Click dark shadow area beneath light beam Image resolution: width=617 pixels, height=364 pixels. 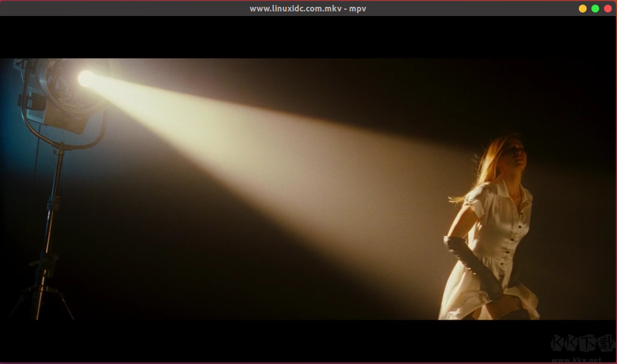click(x=200, y=269)
